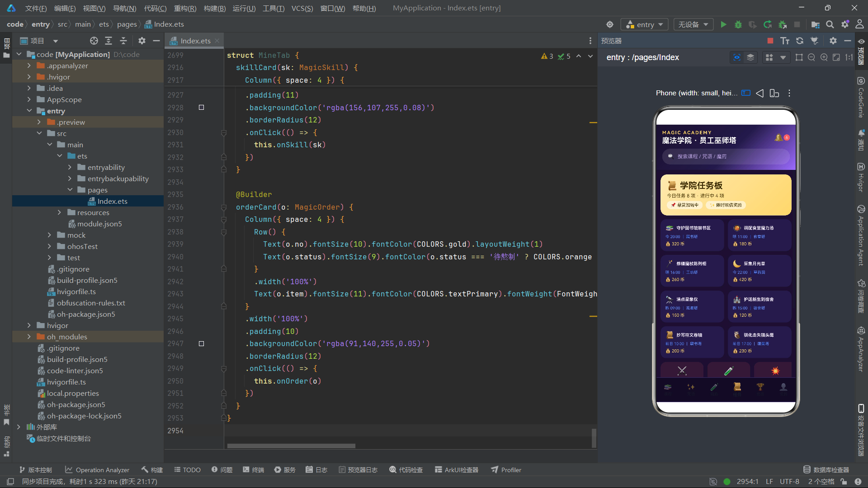The height and width of the screenshot is (488, 868).
Task: Open project structure folder icon in toolbar
Action: (816, 24)
